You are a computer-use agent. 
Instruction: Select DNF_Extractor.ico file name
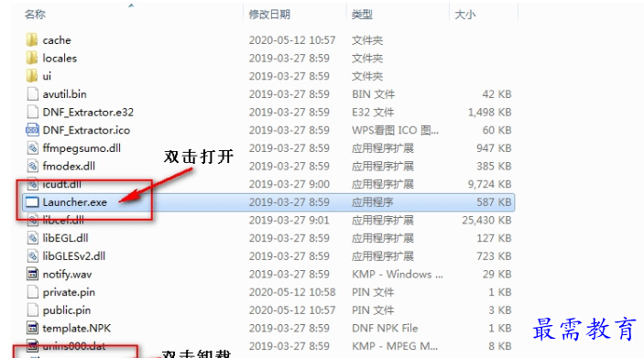coord(86,131)
